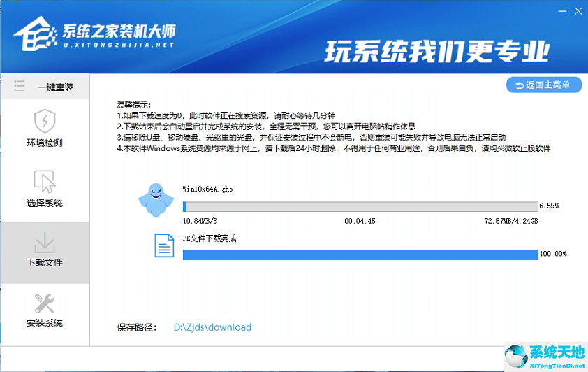The height and width of the screenshot is (372, 588).
Task: Click the 环境检测 shield icon
Action: pyautogui.click(x=45, y=121)
